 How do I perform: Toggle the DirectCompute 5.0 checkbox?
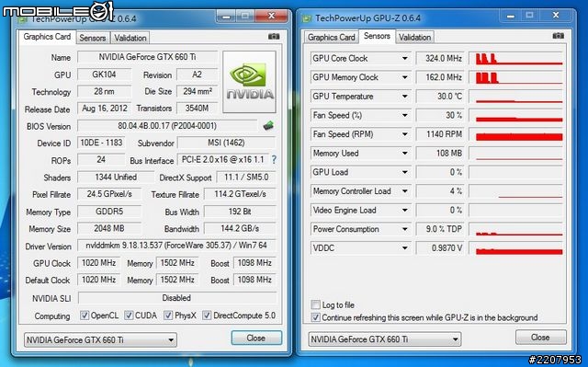tap(207, 315)
